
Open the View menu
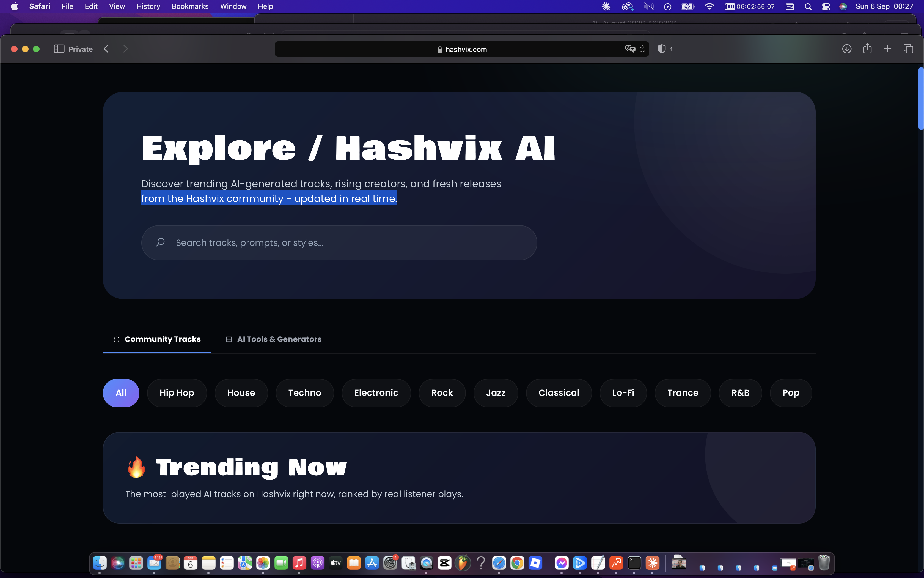click(x=117, y=7)
